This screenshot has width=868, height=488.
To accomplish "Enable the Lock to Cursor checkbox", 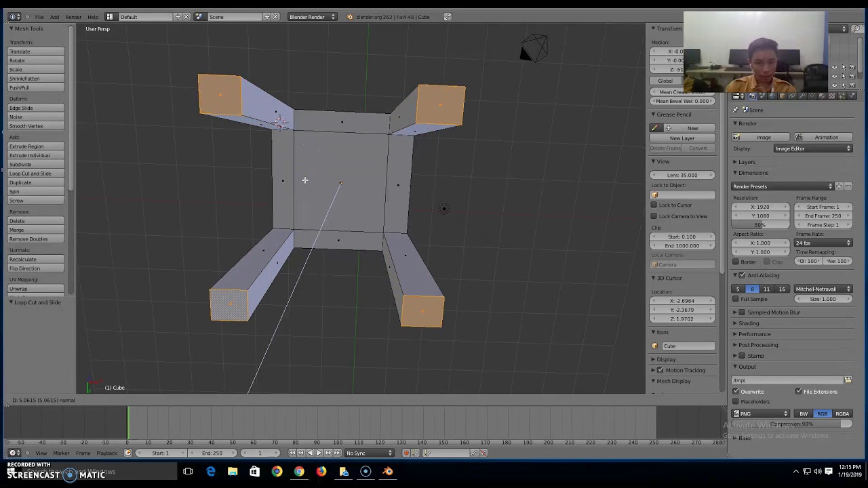I will 654,205.
